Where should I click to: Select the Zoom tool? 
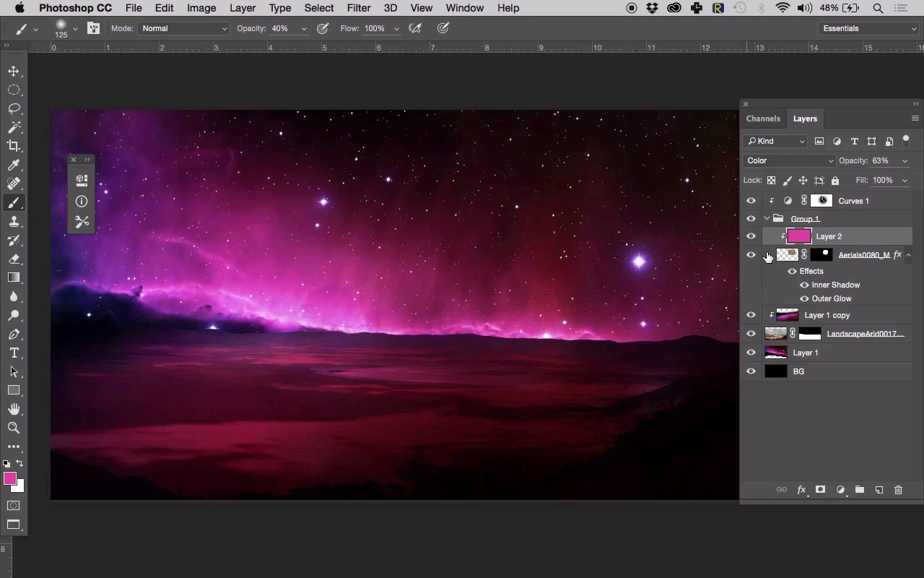pos(14,428)
